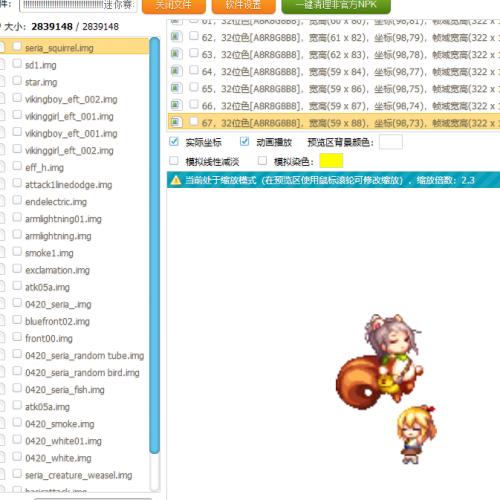Tick the checkbox beside 0420_white.img

point(17,456)
